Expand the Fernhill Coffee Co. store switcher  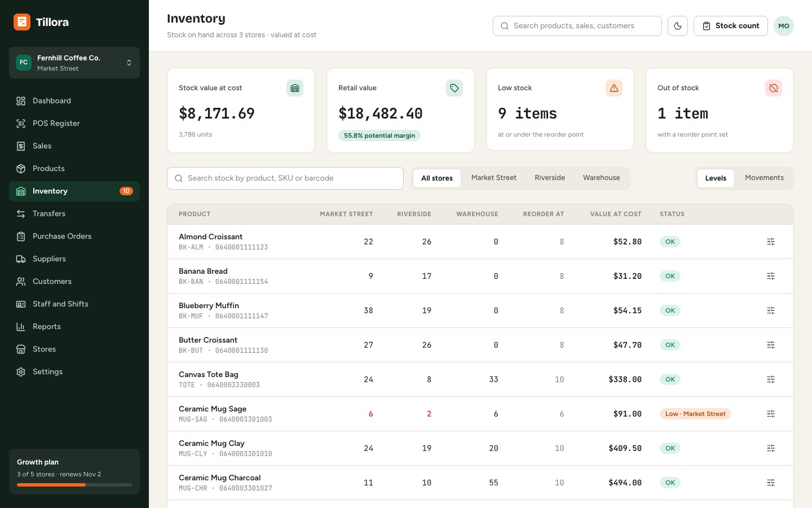74,63
